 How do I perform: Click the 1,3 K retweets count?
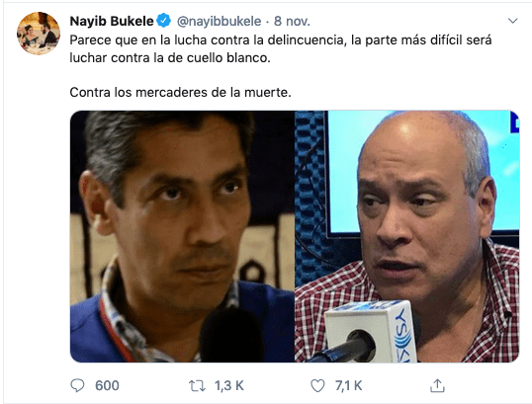[229, 385]
